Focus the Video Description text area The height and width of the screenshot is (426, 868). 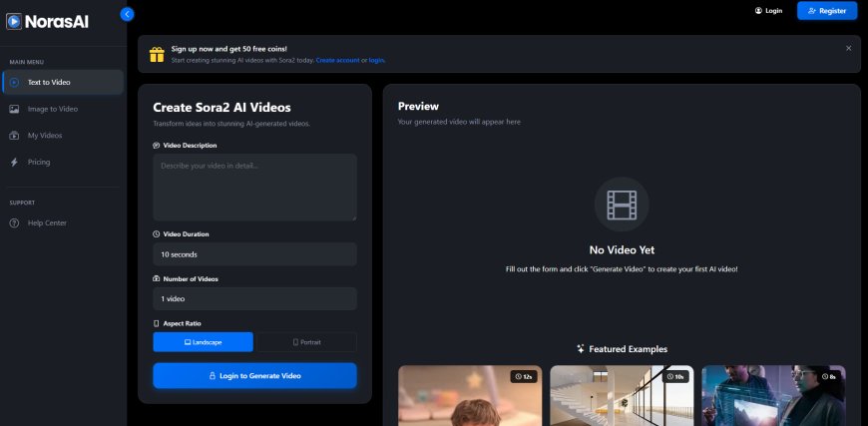click(254, 188)
